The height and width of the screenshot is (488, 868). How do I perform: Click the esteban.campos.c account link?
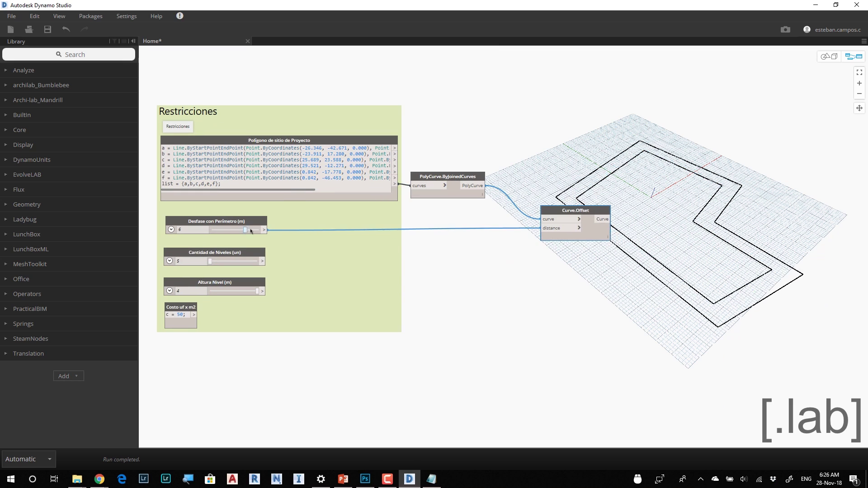click(837, 30)
